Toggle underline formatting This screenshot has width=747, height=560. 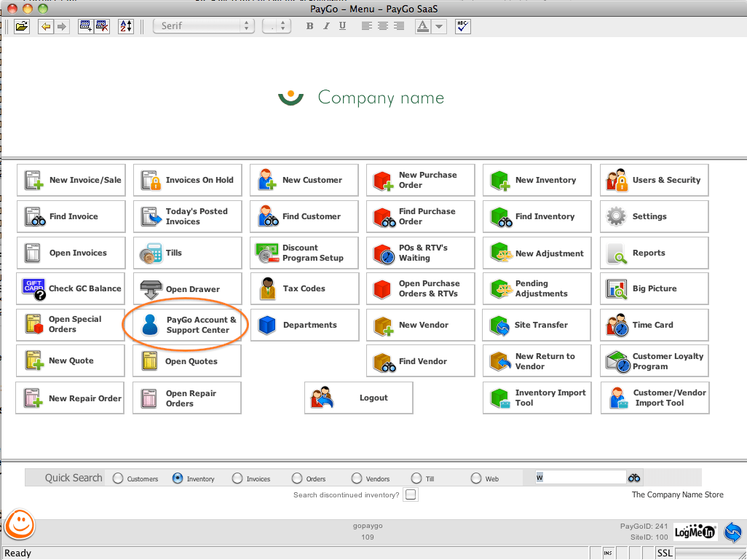342,26
